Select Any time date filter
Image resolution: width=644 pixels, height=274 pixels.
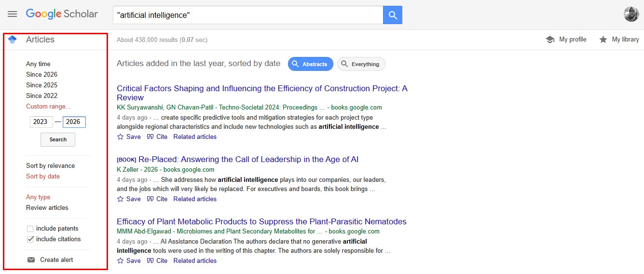click(38, 64)
